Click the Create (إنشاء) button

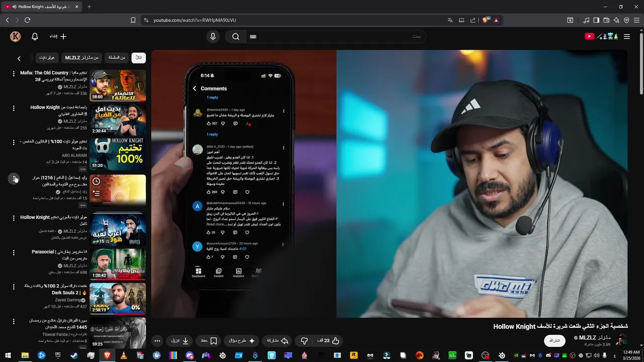[x=58, y=36]
